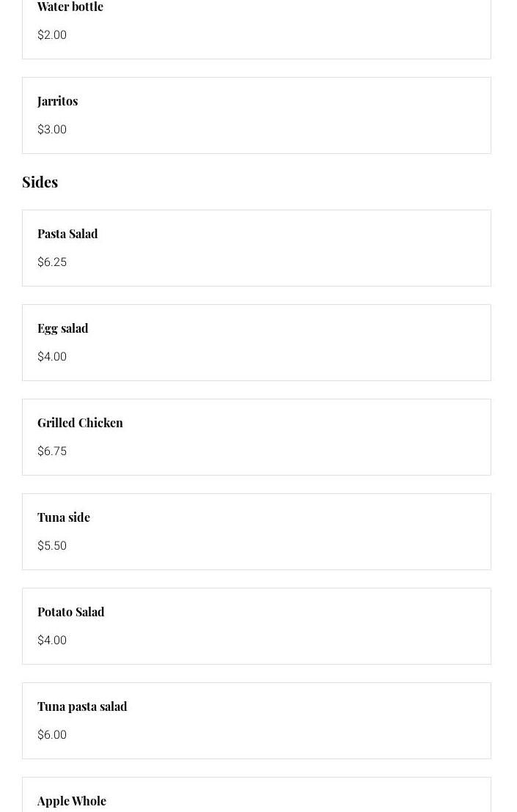Select the Egg salad item title
Viewport: 517px width, 812px height.
pos(63,328)
